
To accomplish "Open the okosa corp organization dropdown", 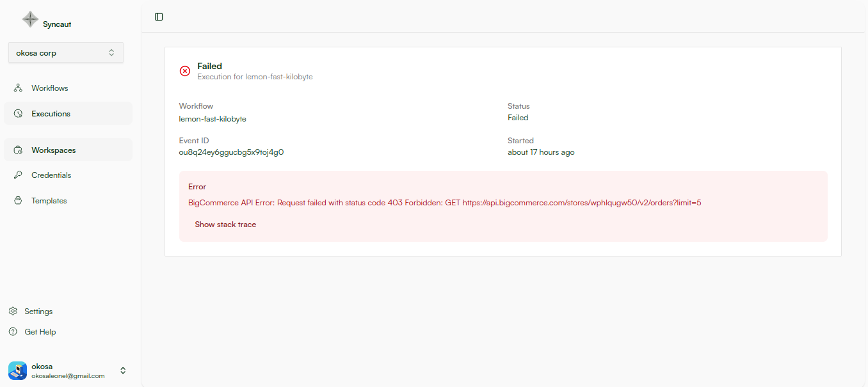I will (66, 53).
